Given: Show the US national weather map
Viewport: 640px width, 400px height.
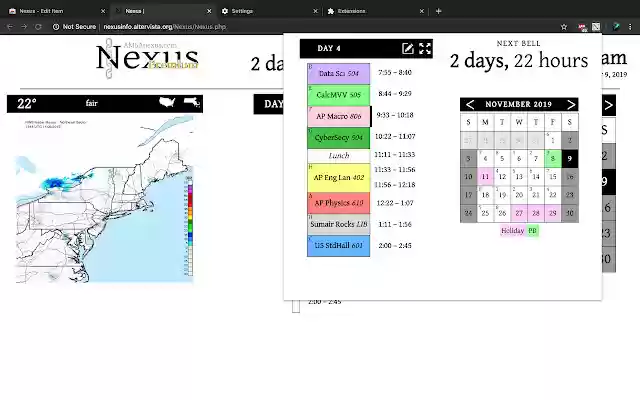Looking at the screenshot, I should 167,102.
